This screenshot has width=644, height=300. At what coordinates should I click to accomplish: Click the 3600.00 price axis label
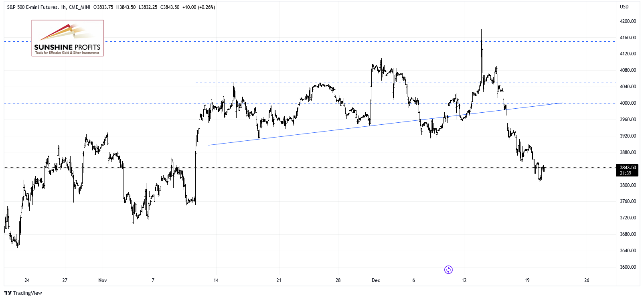point(628,267)
